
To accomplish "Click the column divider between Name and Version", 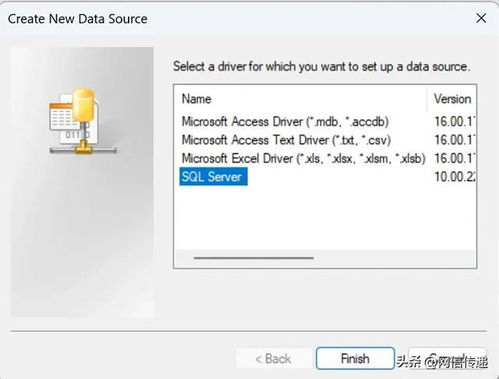I will click(427, 99).
